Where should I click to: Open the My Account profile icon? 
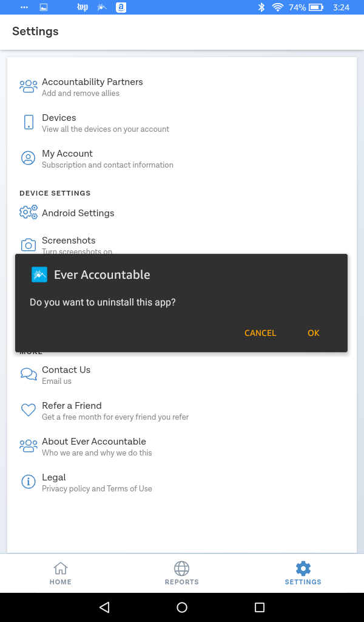click(x=28, y=158)
